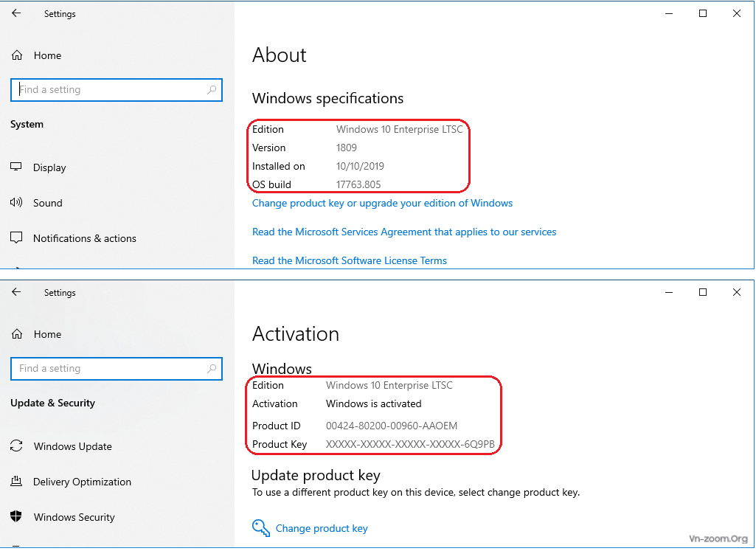756x551 pixels.
Task: Click back arrow in Activation Settings window
Action: coord(16,292)
